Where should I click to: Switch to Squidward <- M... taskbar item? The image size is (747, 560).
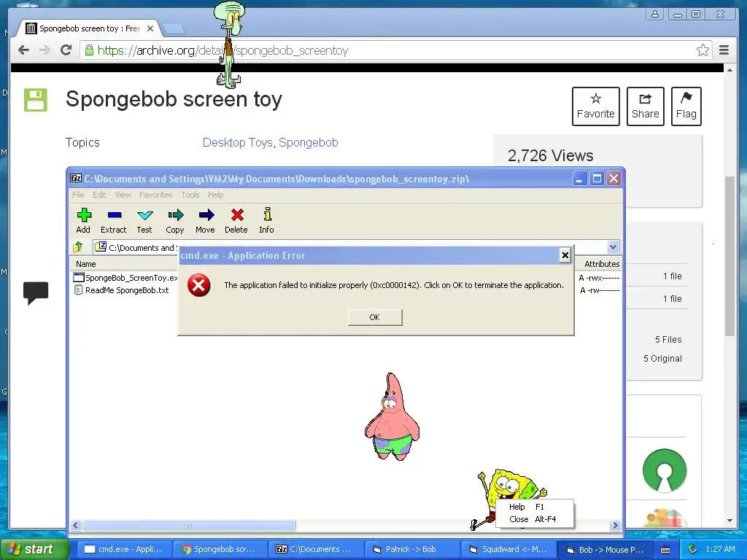coord(510,550)
